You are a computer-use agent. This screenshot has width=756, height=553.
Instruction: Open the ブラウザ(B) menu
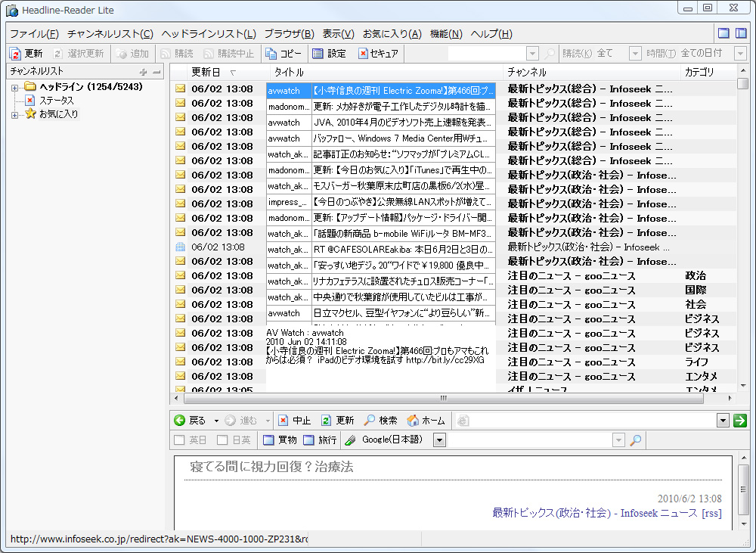(290, 34)
